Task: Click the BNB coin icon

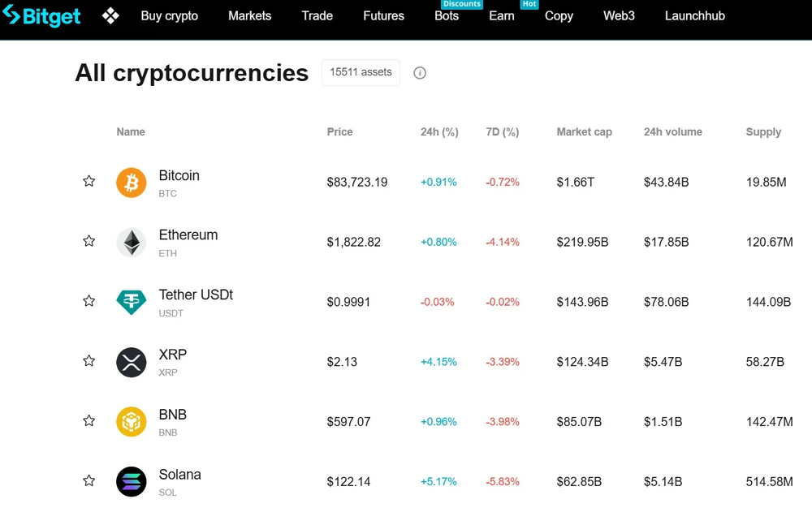Action: click(x=132, y=422)
